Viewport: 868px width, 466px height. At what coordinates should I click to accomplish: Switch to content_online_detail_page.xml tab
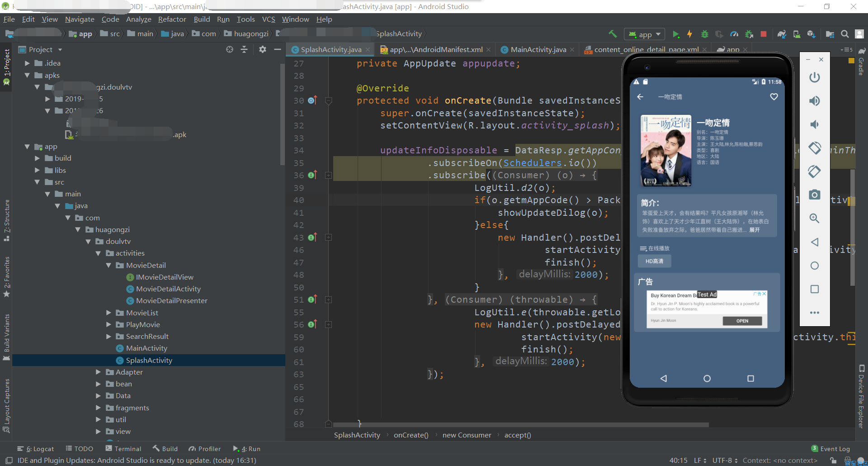pyautogui.click(x=646, y=49)
